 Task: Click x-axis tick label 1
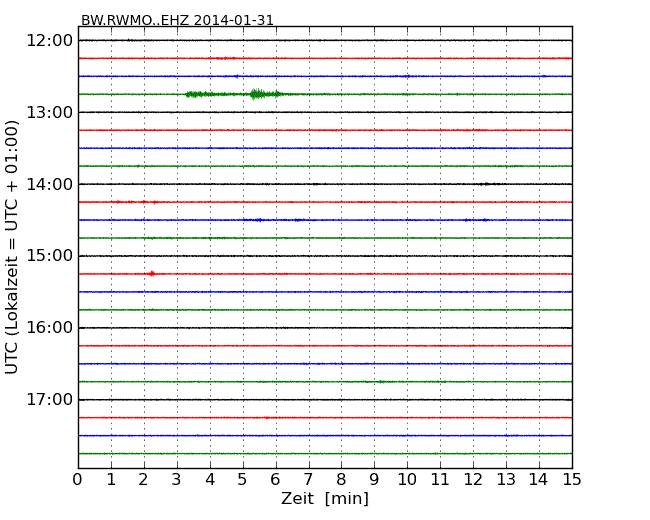coord(111,480)
